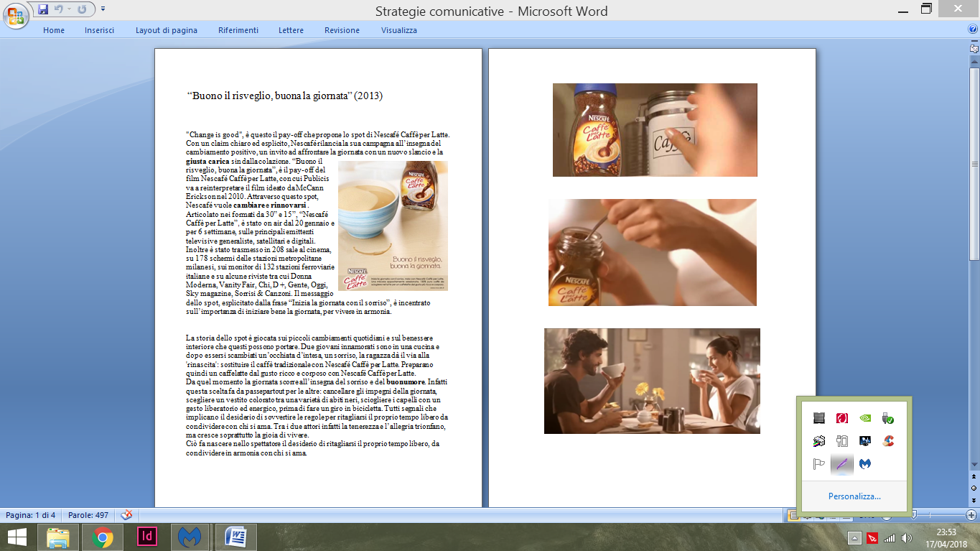980x551 pixels.
Task: Open the Revisione tab
Action: 342,30
